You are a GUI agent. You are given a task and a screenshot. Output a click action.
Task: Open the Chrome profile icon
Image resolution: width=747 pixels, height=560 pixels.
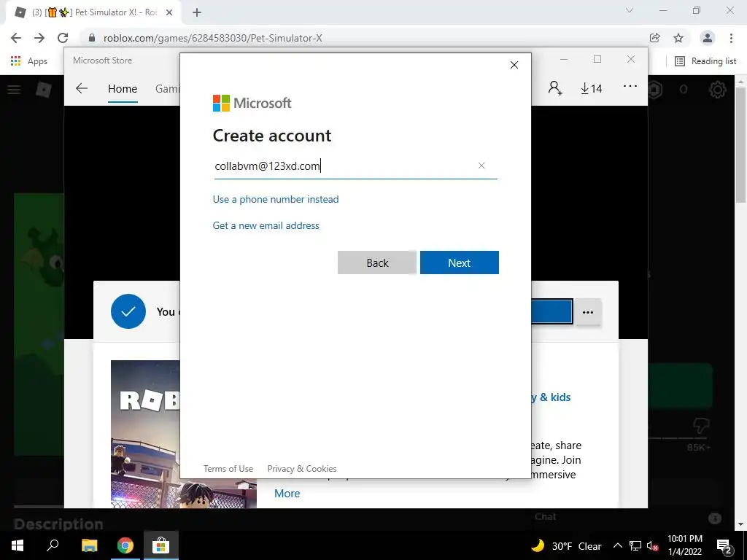(x=708, y=38)
